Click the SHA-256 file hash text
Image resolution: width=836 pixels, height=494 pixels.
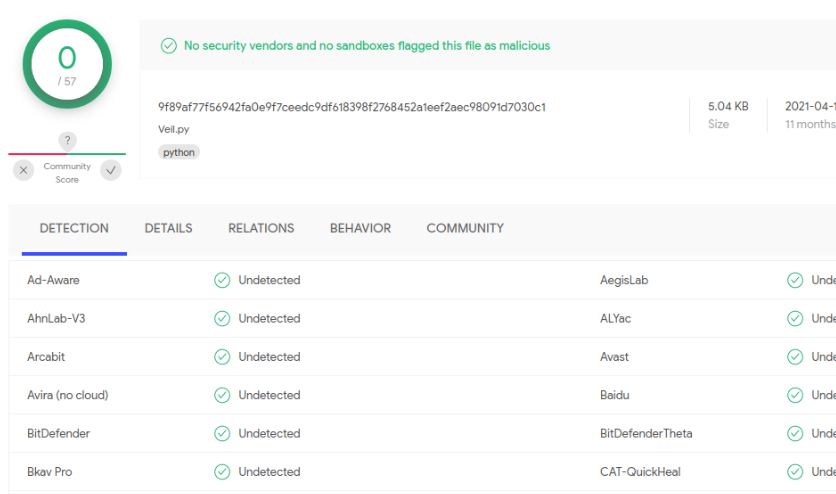point(351,107)
